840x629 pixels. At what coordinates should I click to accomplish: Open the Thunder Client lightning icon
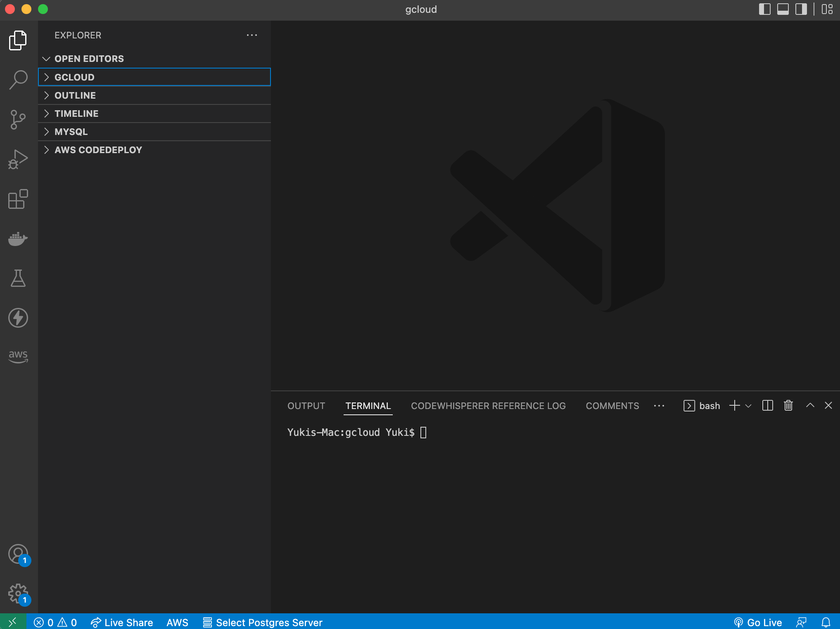[18, 318]
